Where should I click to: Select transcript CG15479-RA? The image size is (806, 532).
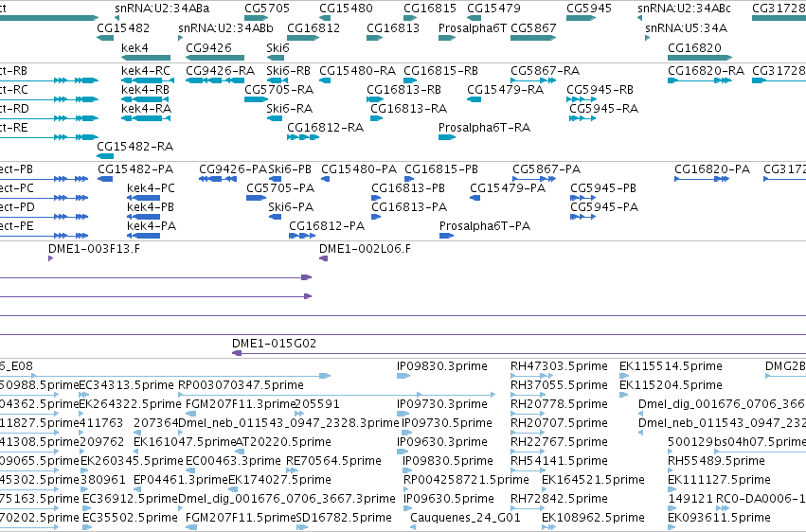(506, 89)
